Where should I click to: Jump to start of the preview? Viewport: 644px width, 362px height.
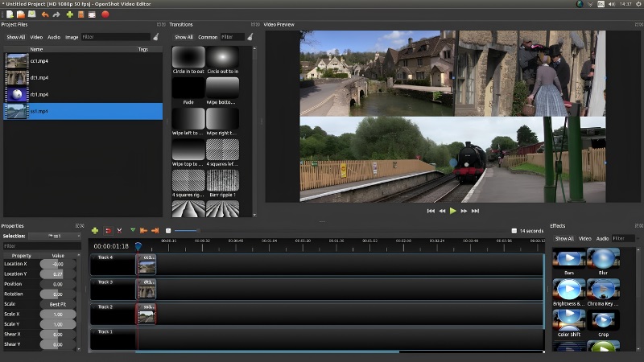tap(431, 211)
